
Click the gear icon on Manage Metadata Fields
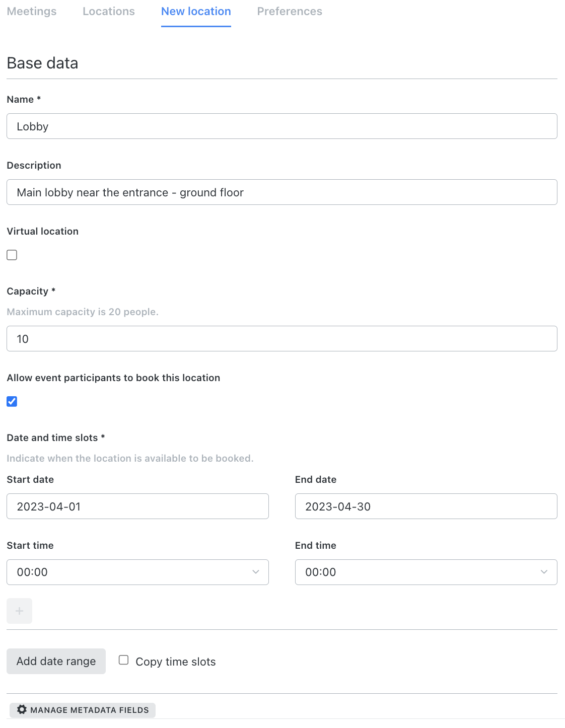22,710
